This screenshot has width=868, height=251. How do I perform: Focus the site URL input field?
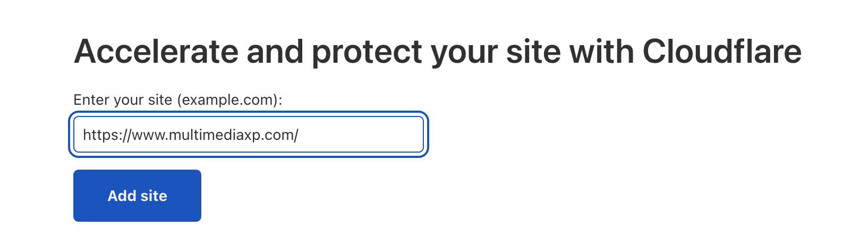pos(249,135)
